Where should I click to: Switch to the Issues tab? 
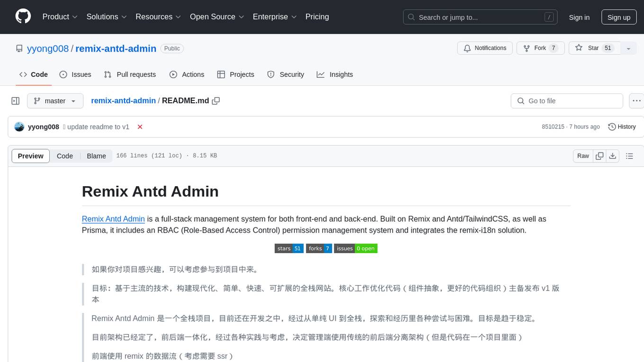tap(75, 74)
